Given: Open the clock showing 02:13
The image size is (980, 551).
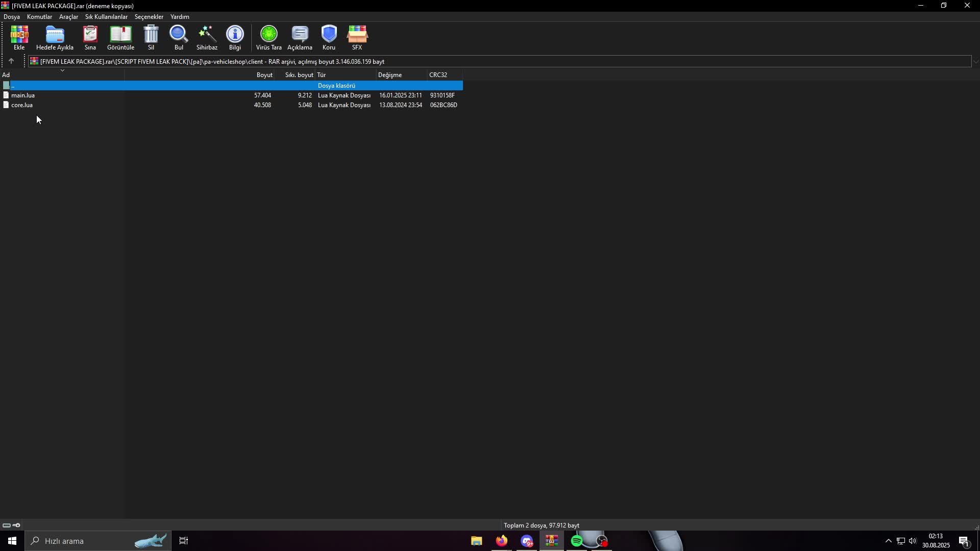Looking at the screenshot, I should pyautogui.click(x=936, y=541).
